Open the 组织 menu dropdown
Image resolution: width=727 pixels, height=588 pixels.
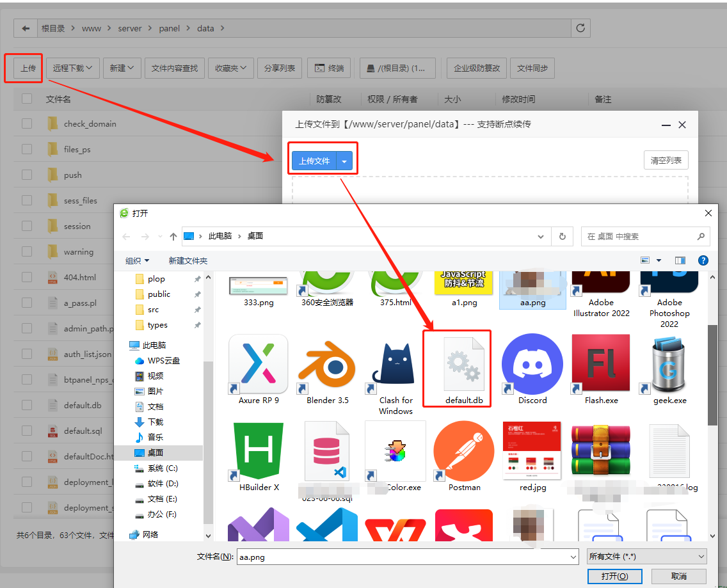coord(137,260)
